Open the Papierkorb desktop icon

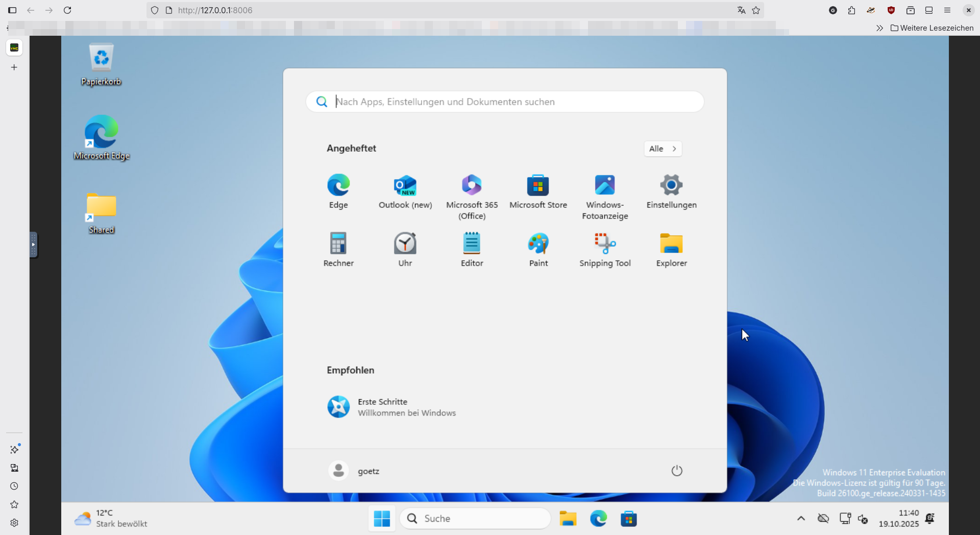tap(101, 65)
